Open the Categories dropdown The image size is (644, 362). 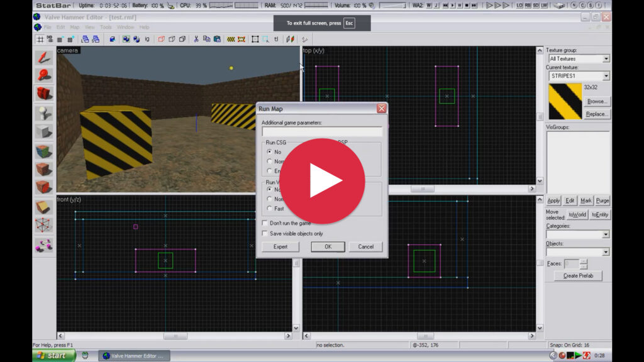point(606,234)
